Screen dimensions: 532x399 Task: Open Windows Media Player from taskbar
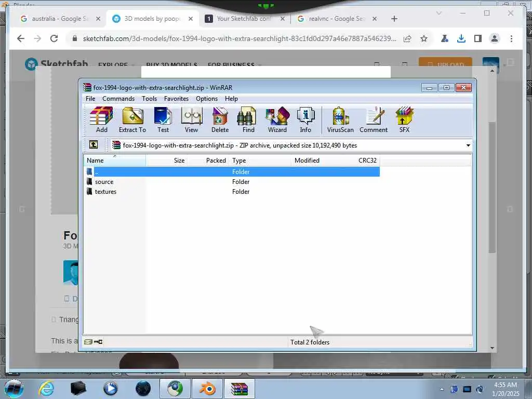(111, 389)
